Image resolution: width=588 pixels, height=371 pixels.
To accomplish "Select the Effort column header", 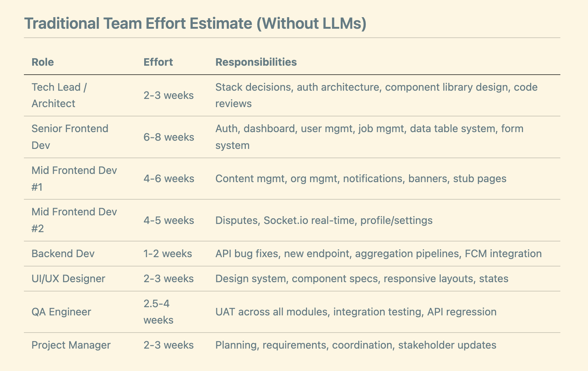I will pyautogui.click(x=158, y=62).
